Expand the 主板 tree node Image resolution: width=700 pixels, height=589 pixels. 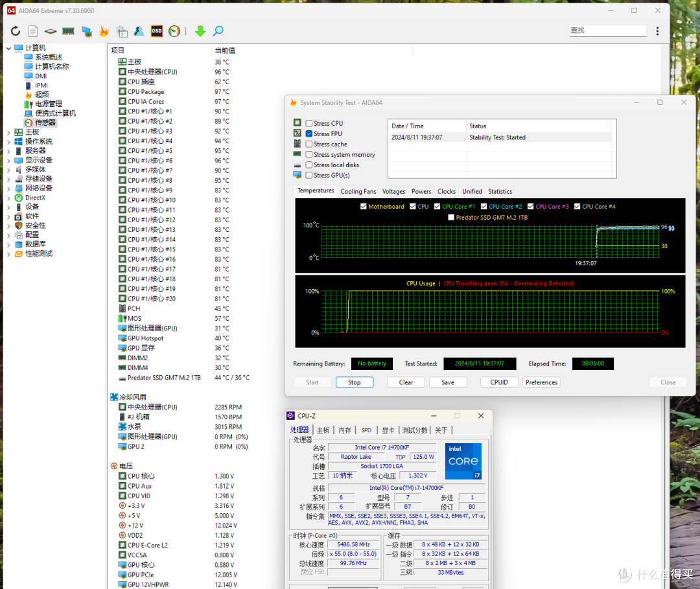[x=8, y=132]
